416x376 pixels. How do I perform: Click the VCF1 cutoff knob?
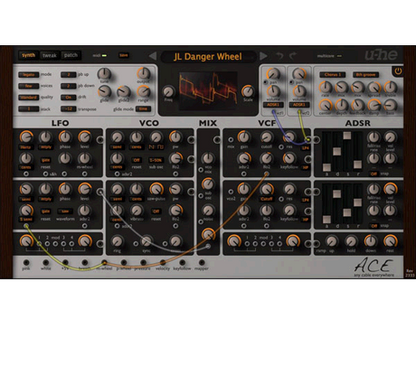click(x=266, y=137)
